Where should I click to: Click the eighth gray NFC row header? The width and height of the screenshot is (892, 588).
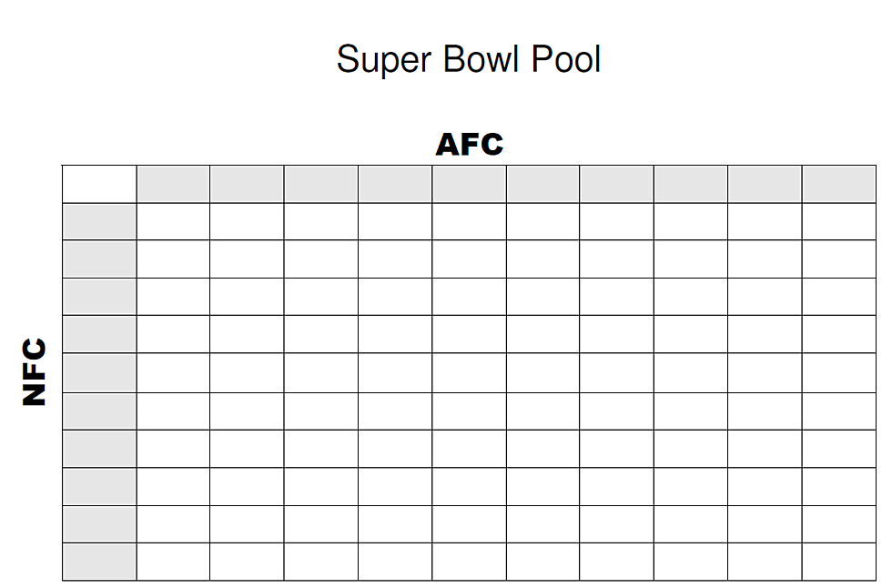click(99, 487)
